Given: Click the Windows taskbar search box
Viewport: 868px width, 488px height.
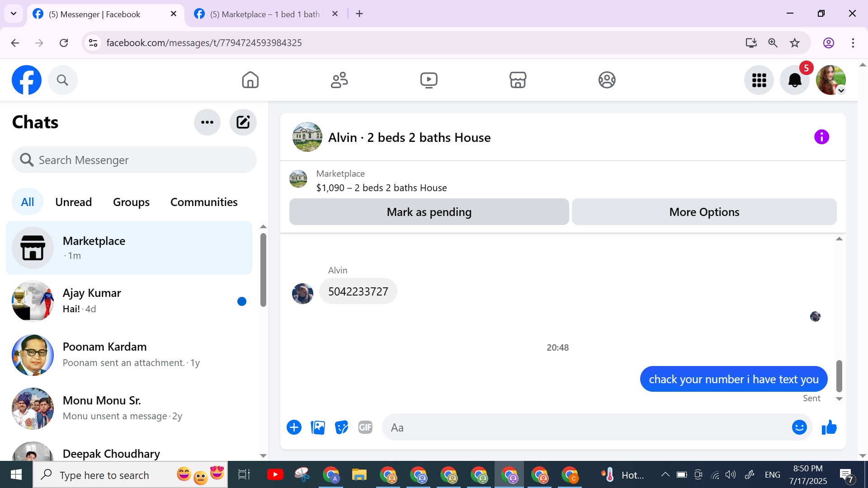Looking at the screenshot, I should tap(130, 475).
